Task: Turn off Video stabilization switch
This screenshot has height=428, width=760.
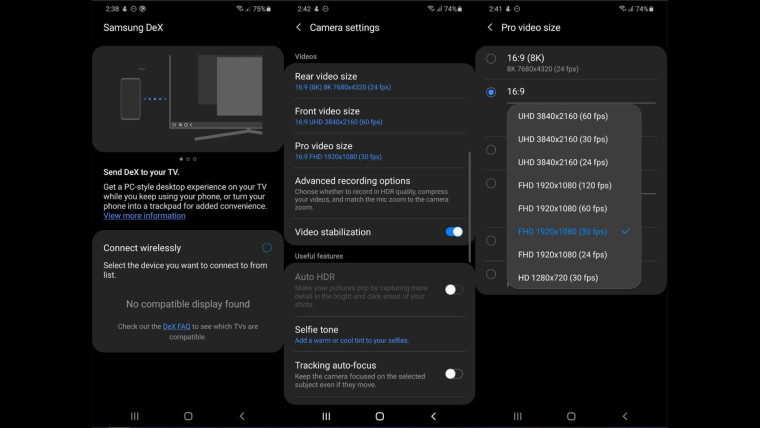Action: 454,232
